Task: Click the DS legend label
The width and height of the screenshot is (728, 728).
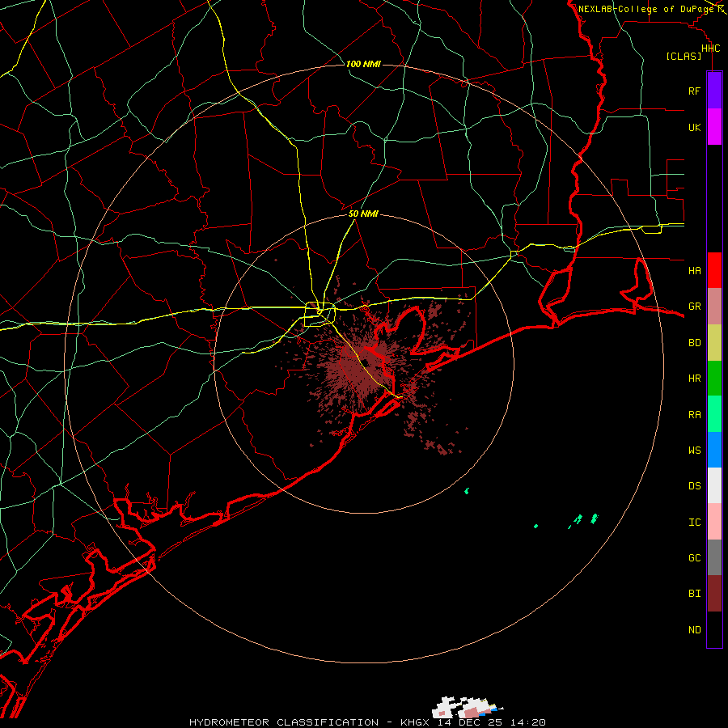Action: (x=694, y=486)
